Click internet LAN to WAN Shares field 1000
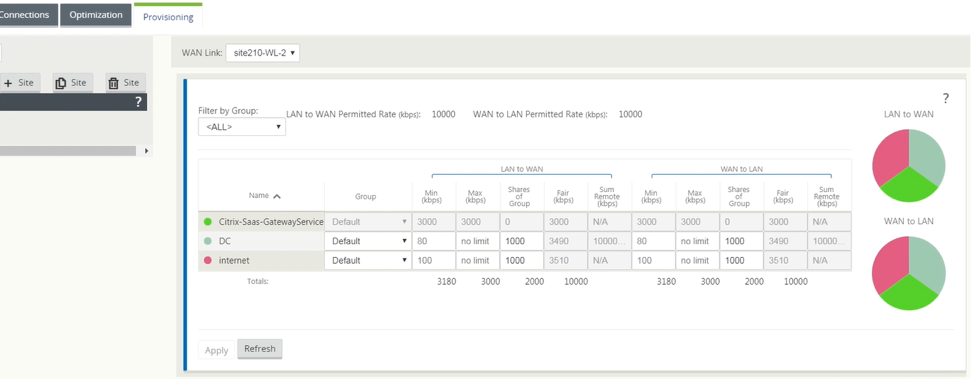Screen dimensions: 974x379 pos(522,260)
